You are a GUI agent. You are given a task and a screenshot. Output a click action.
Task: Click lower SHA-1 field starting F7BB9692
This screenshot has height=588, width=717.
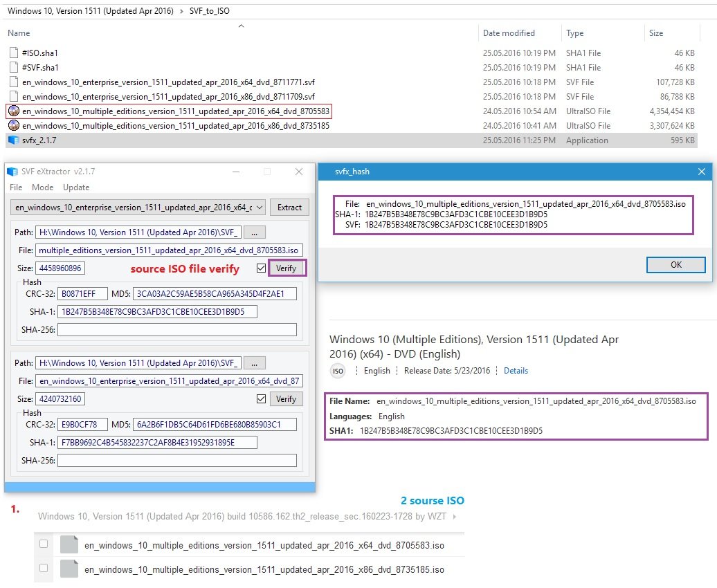pyautogui.click(x=157, y=443)
